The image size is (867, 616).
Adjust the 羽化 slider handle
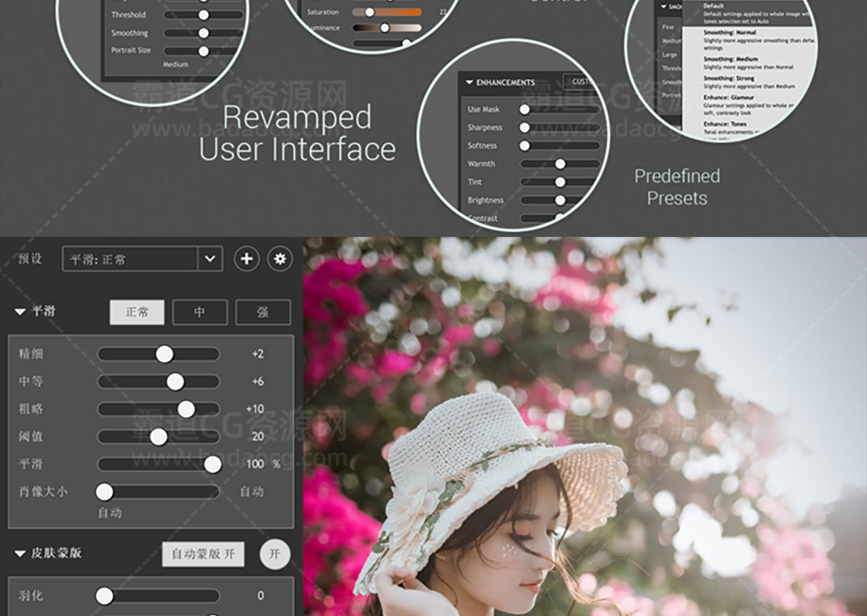105,596
